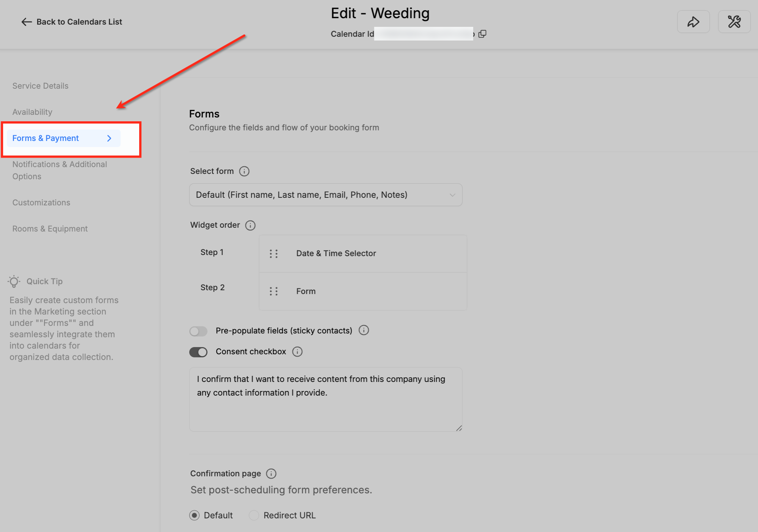The width and height of the screenshot is (758, 532).
Task: Click info icon beside Confirmation page
Action: (x=271, y=474)
